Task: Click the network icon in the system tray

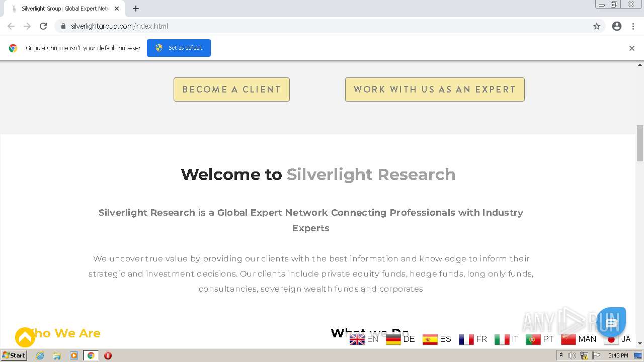Action: coord(584,355)
